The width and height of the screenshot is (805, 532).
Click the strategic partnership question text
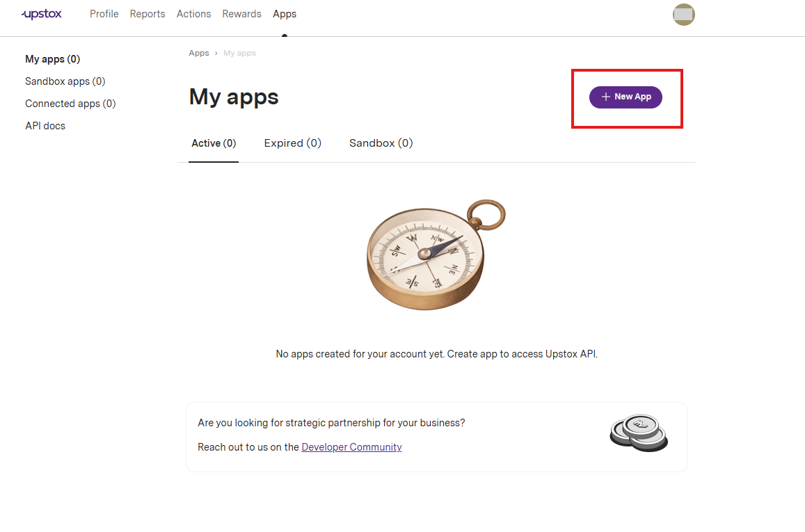[x=331, y=423]
